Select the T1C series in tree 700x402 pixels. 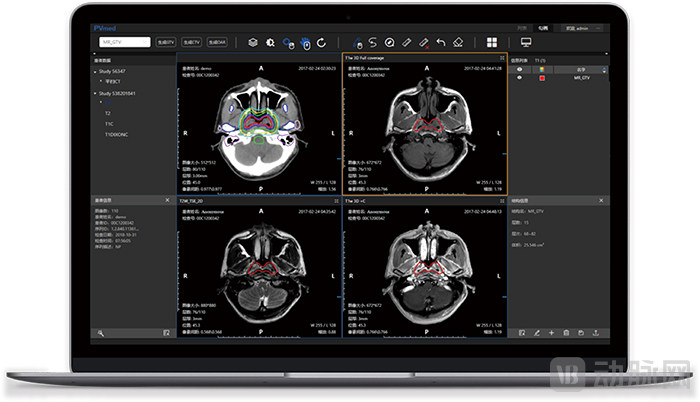point(111,124)
